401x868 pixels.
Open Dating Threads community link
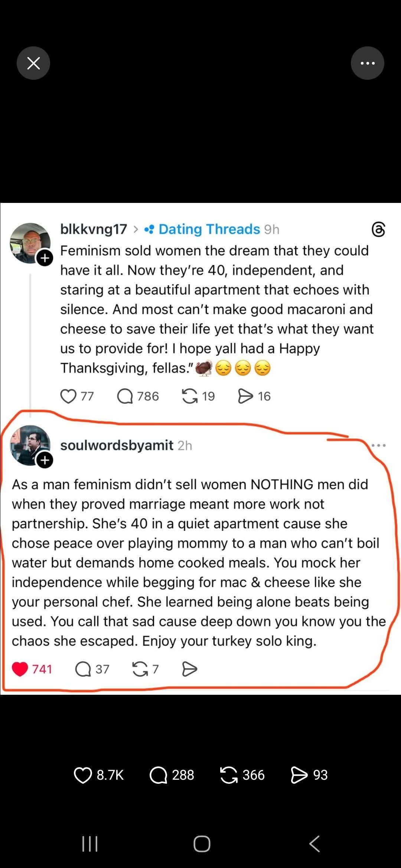pos(209,229)
